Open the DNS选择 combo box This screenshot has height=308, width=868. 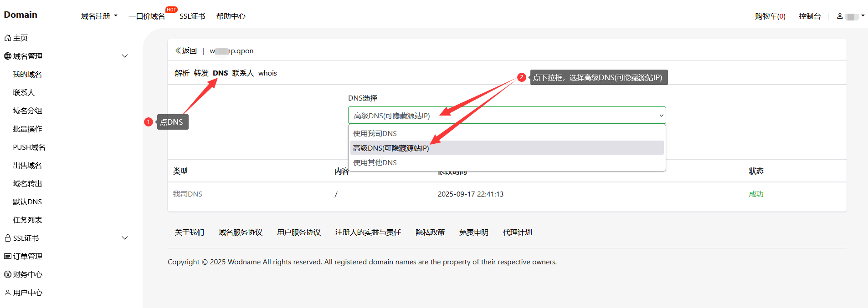507,116
